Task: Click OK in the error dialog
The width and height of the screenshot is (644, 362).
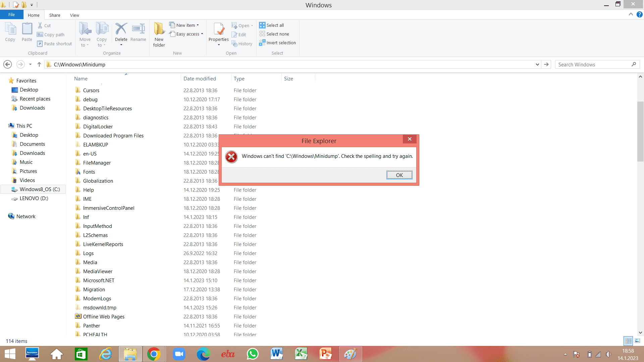Action: (x=399, y=175)
